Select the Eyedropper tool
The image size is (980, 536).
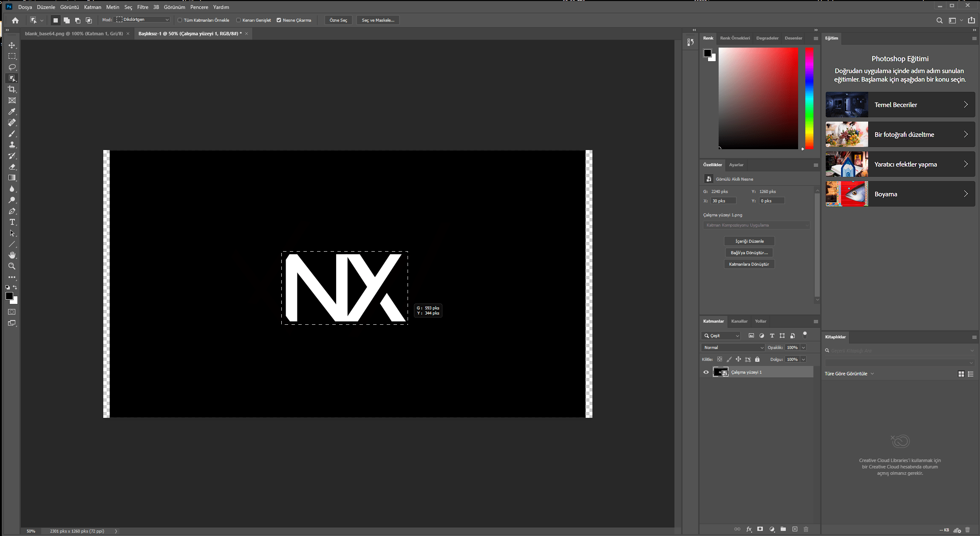click(12, 111)
